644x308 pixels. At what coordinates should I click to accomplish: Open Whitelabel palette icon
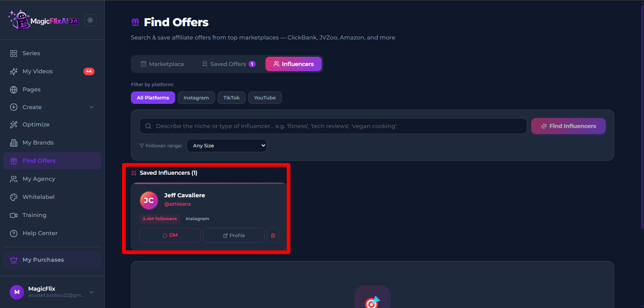pos(14,197)
